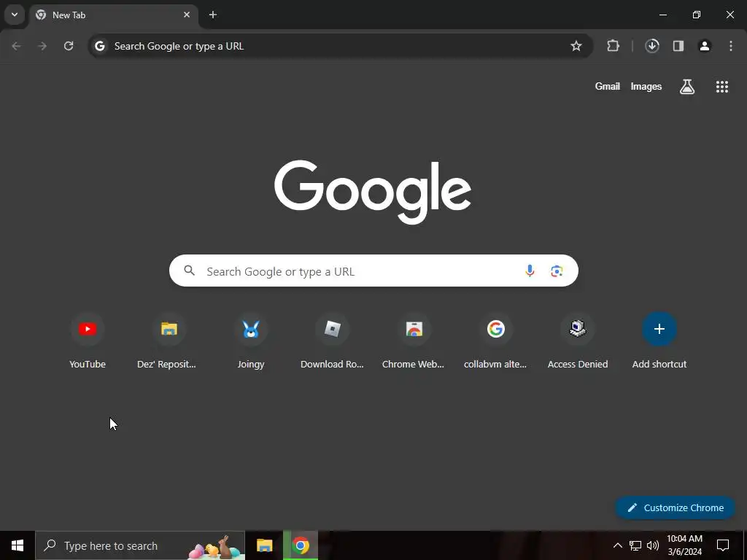The height and width of the screenshot is (560, 747).
Task: Open the volume tray icon
Action: [x=653, y=545]
